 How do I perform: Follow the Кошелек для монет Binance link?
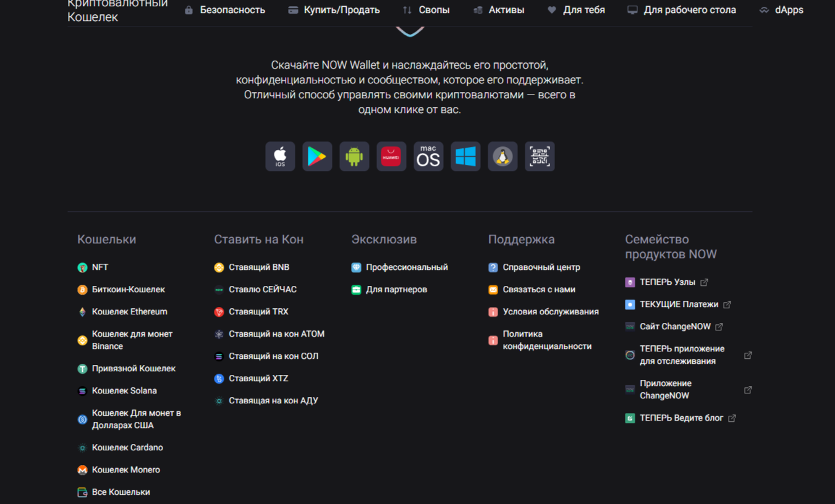coord(132,340)
